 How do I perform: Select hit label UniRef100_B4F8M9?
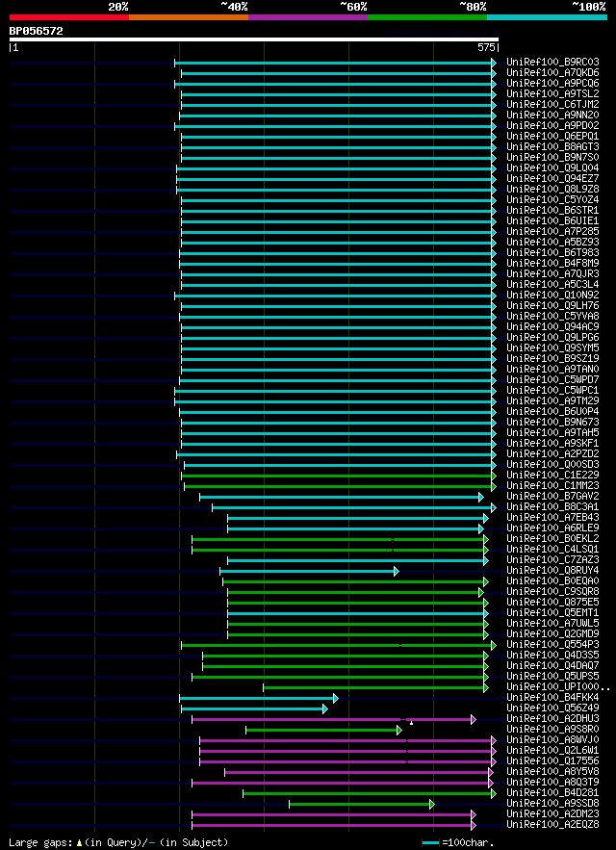pos(552,264)
